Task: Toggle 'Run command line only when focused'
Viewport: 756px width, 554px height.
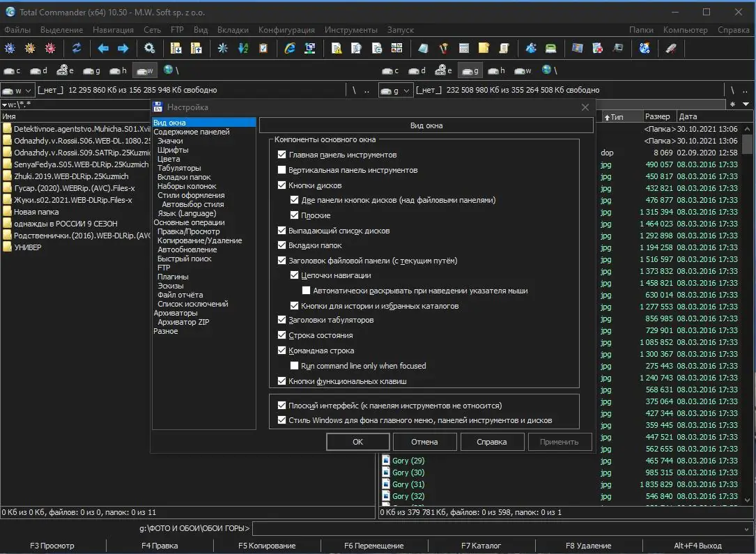Action: [294, 366]
